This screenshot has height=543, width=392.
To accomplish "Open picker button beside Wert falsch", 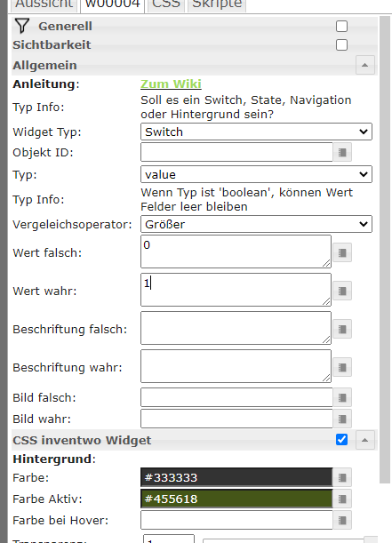I will coord(342,252).
